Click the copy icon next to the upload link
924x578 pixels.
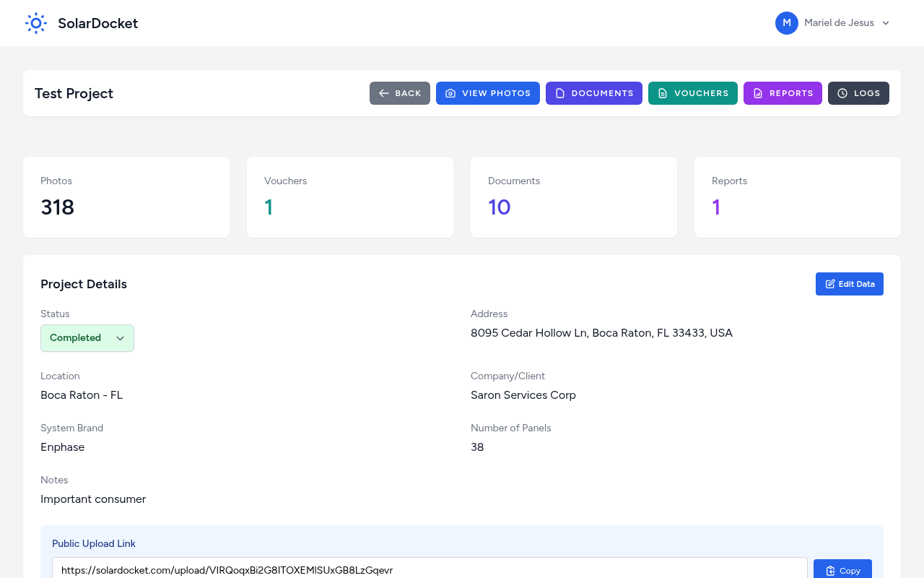point(830,570)
